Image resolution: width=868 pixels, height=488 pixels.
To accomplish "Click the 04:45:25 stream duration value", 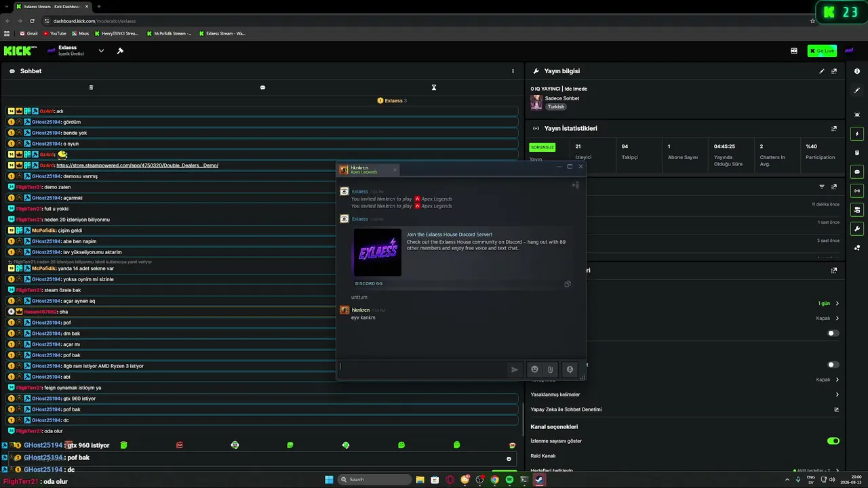I will [x=724, y=146].
